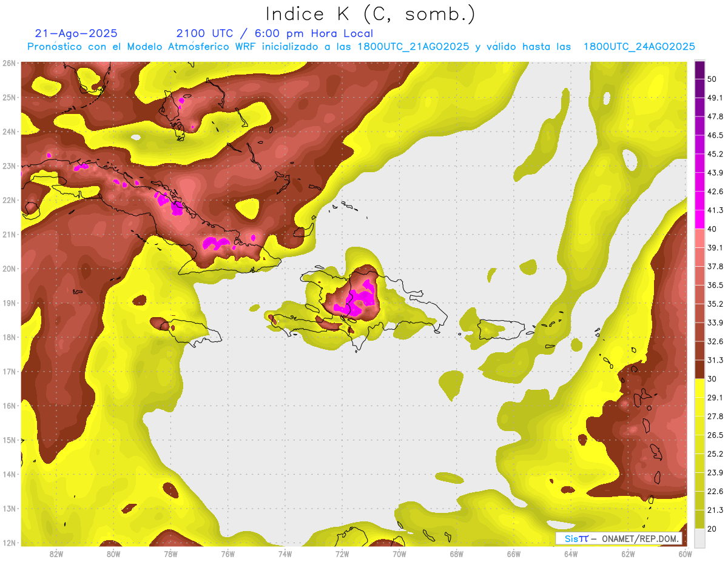Click the colorbar value '27.8'

[x=715, y=416]
